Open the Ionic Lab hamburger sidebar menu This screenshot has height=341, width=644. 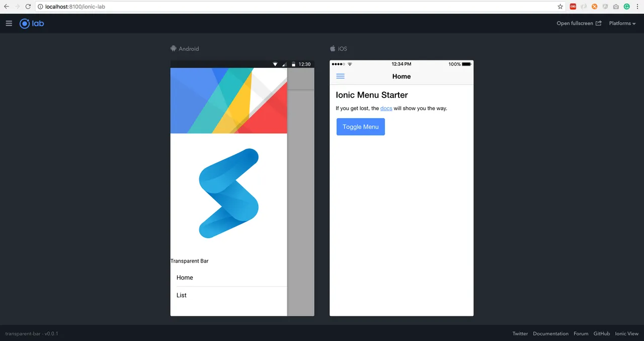click(9, 24)
